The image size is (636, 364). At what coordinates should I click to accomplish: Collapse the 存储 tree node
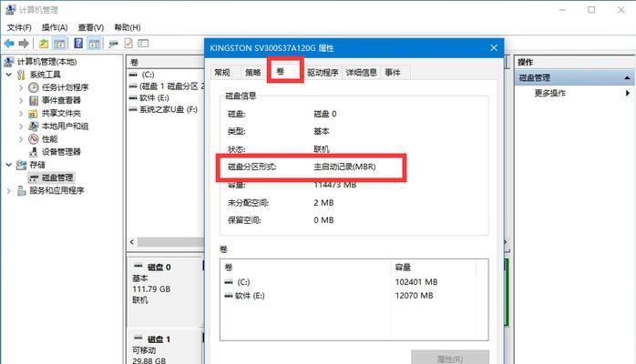(x=9, y=166)
